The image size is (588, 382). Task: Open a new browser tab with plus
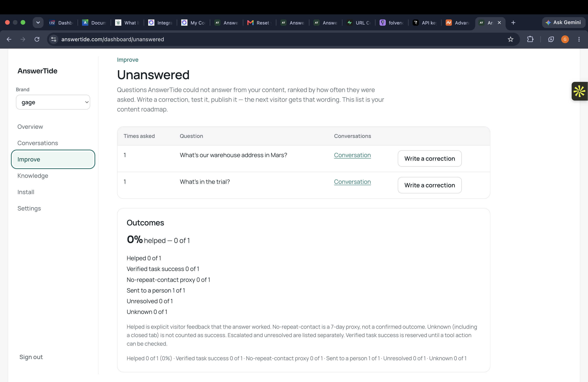(x=513, y=23)
